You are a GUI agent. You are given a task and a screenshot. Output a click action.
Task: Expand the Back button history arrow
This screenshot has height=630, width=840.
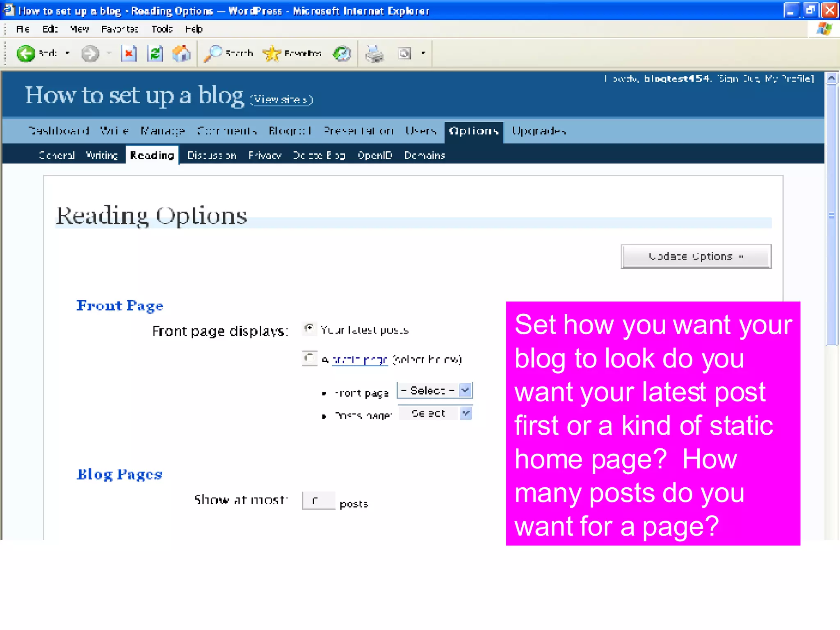(x=68, y=53)
